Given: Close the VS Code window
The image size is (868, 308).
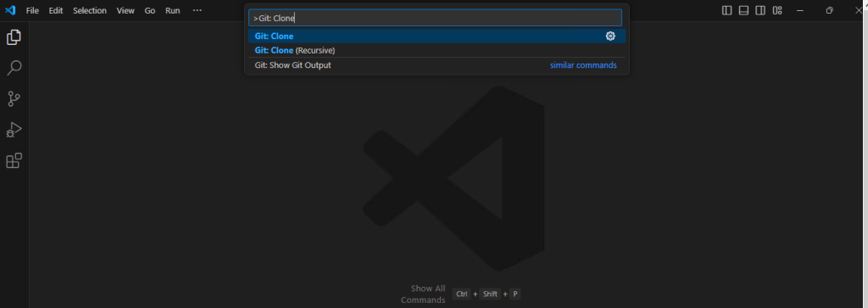Looking at the screenshot, I should 859,10.
